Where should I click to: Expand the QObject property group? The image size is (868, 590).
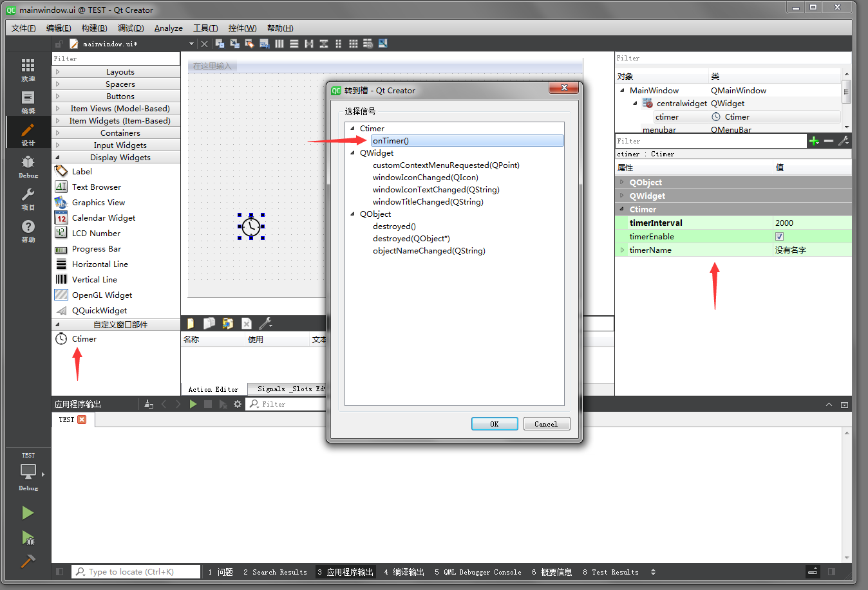pos(621,183)
